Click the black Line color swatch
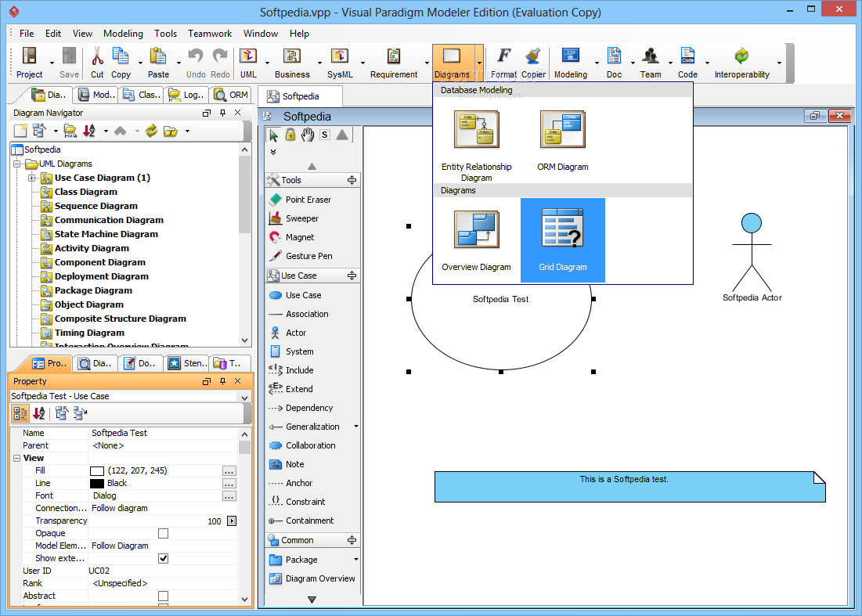Image resolution: width=862 pixels, height=616 pixels. [x=97, y=484]
